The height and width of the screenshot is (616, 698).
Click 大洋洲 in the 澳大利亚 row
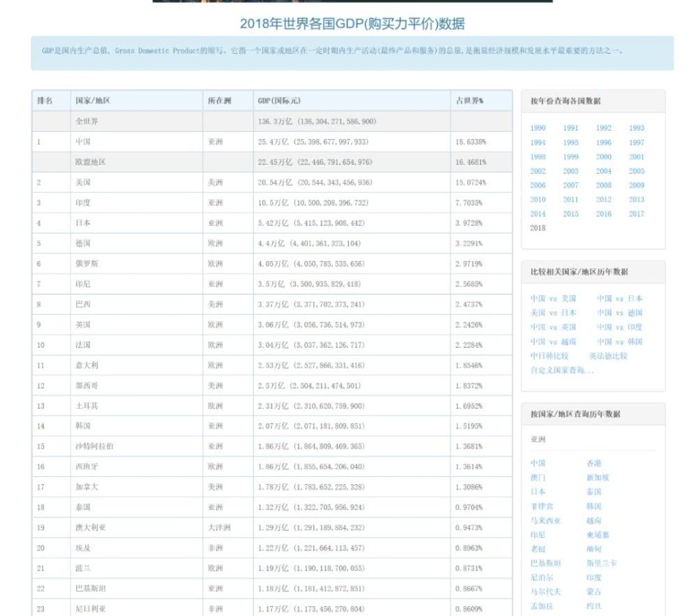219,527
